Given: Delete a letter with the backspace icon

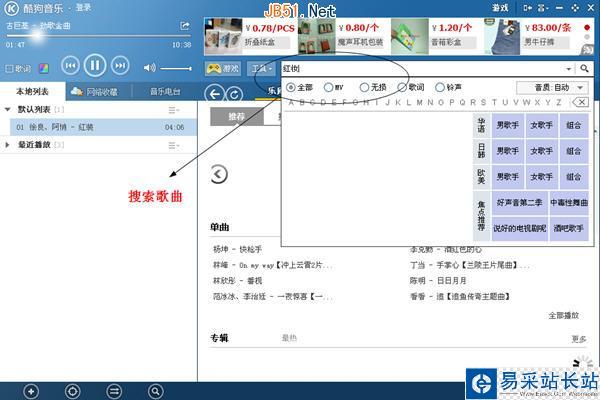Looking at the screenshot, I should click(580, 102).
